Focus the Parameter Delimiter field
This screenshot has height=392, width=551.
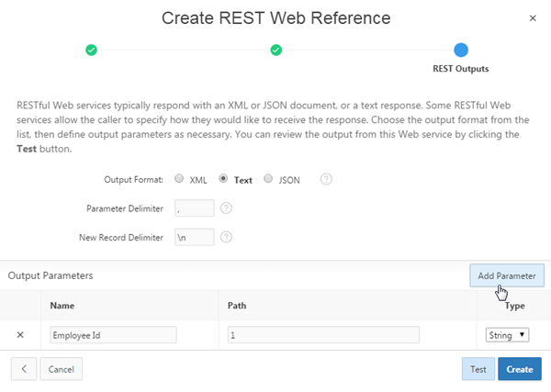point(194,208)
